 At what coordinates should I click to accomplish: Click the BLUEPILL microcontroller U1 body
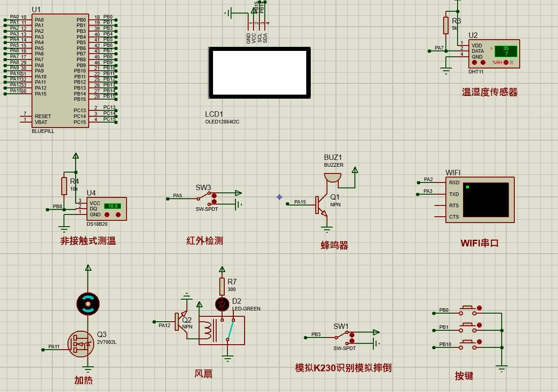[x=60, y=71]
